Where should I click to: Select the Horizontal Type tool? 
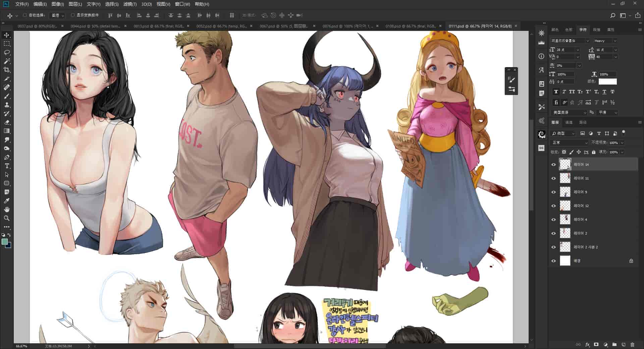pyautogui.click(x=7, y=166)
